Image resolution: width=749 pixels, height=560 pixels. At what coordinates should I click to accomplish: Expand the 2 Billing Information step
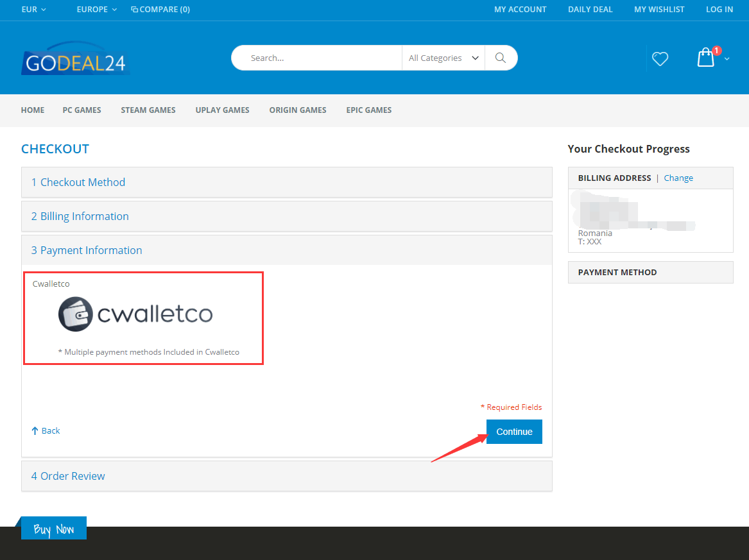coord(287,216)
